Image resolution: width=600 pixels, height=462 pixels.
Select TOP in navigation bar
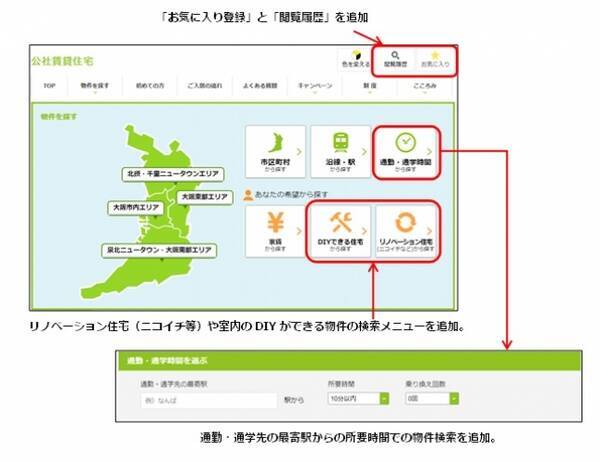click(x=49, y=86)
